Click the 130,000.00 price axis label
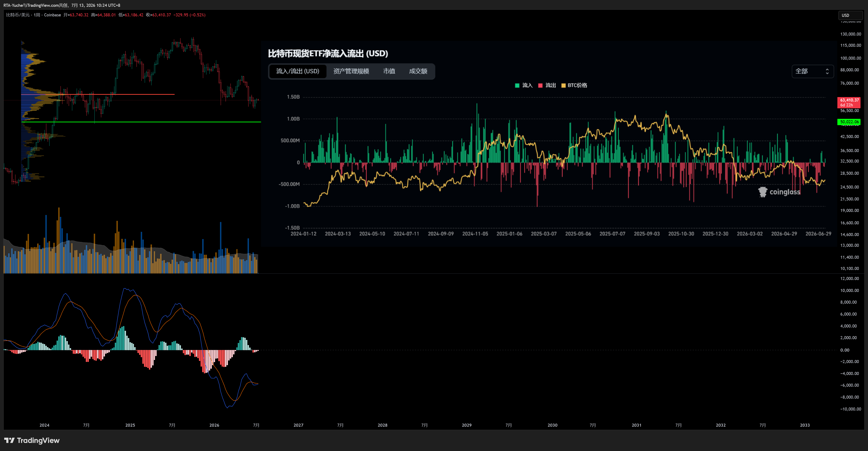Image resolution: width=868 pixels, height=451 pixels. click(850, 34)
